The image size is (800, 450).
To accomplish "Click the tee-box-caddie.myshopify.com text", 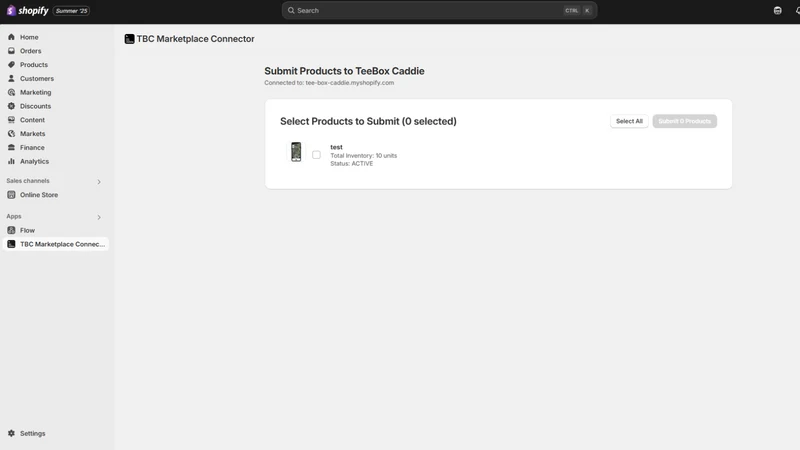I will click(349, 83).
